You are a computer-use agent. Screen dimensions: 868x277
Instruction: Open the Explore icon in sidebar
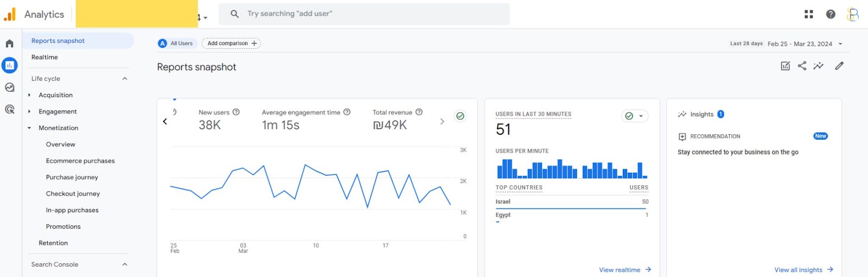coord(9,87)
